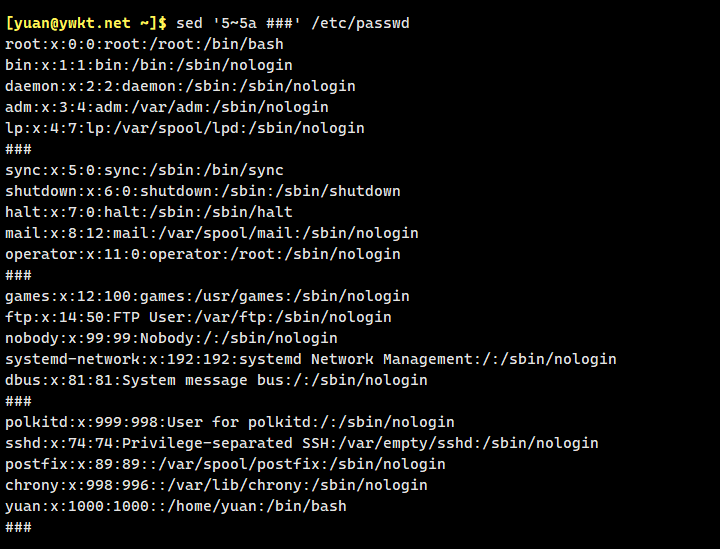The image size is (720, 549).
Task: Click the chrony user line
Action: pyautogui.click(x=216, y=485)
